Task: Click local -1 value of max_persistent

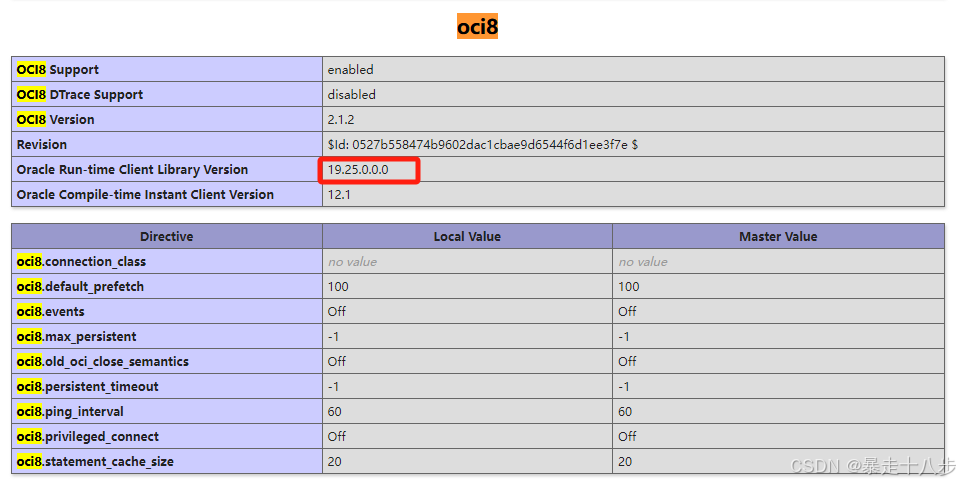Action: click(x=334, y=337)
